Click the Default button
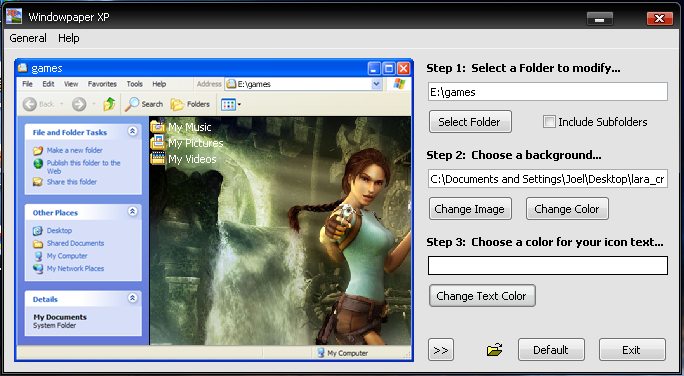The height and width of the screenshot is (376, 684). point(551,350)
